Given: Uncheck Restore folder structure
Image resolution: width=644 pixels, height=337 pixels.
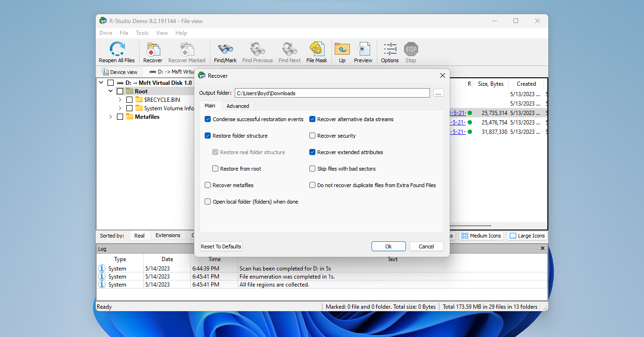Looking at the screenshot, I should (208, 136).
